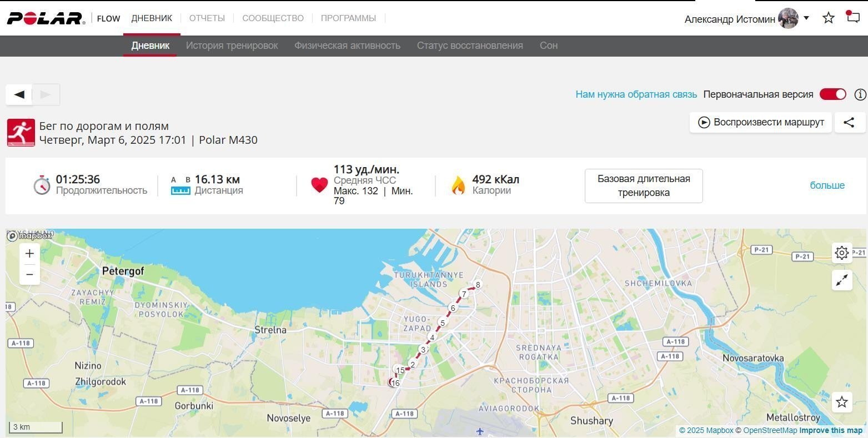Open СООБЩЕСТВО main menu item
868x438 pixels.
(273, 18)
